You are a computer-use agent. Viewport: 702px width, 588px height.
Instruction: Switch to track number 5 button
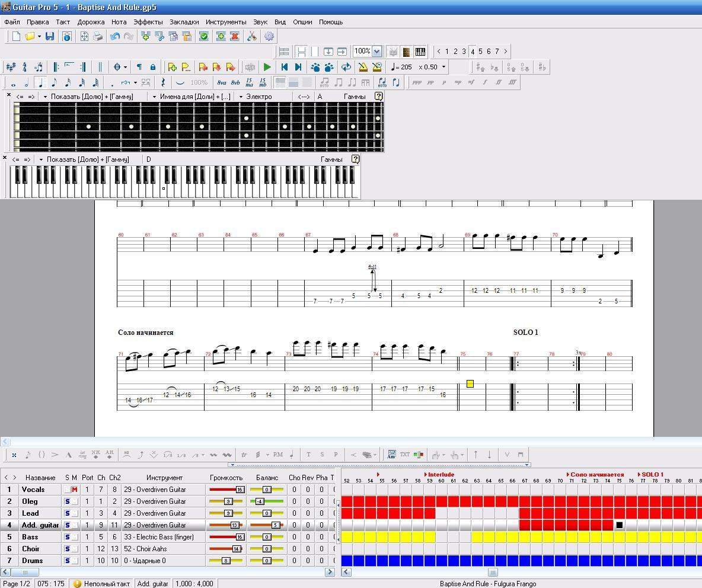coord(480,52)
